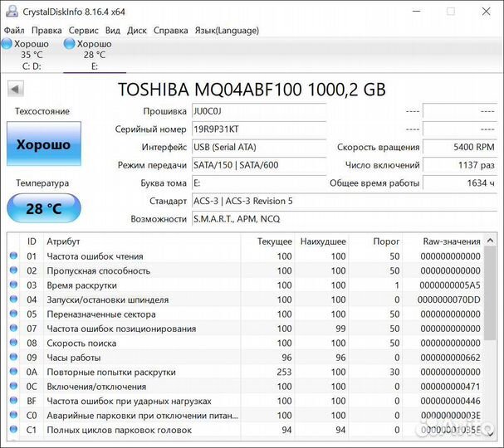The image size is (504, 448).
Task: Select the row Переназначенные сектора
Action: (245, 314)
